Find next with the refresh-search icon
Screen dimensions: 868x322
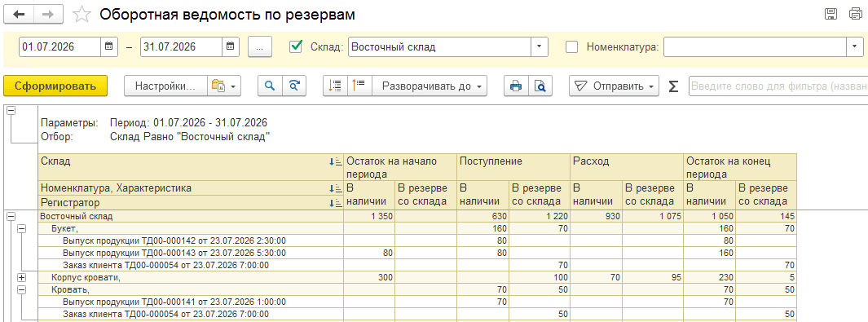[294, 86]
